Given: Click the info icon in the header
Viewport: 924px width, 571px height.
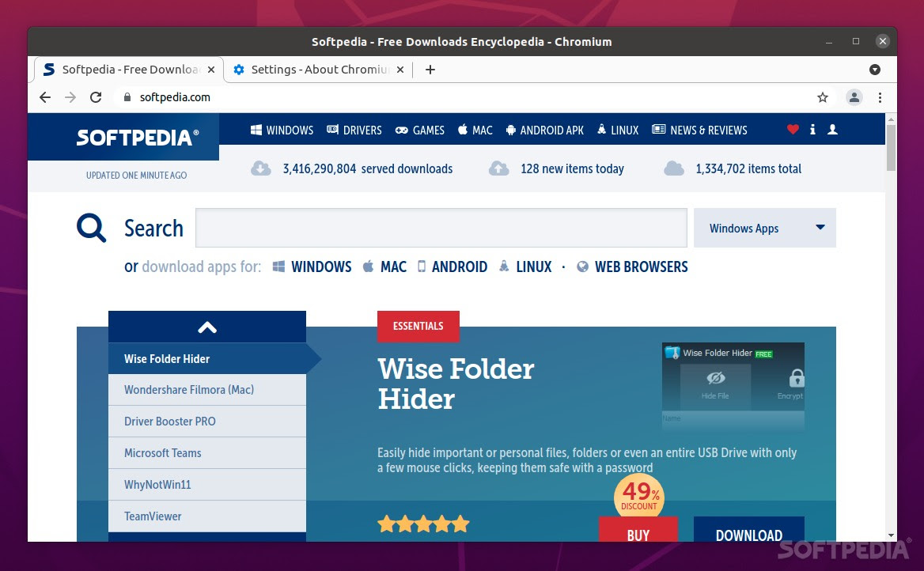Looking at the screenshot, I should pos(812,129).
